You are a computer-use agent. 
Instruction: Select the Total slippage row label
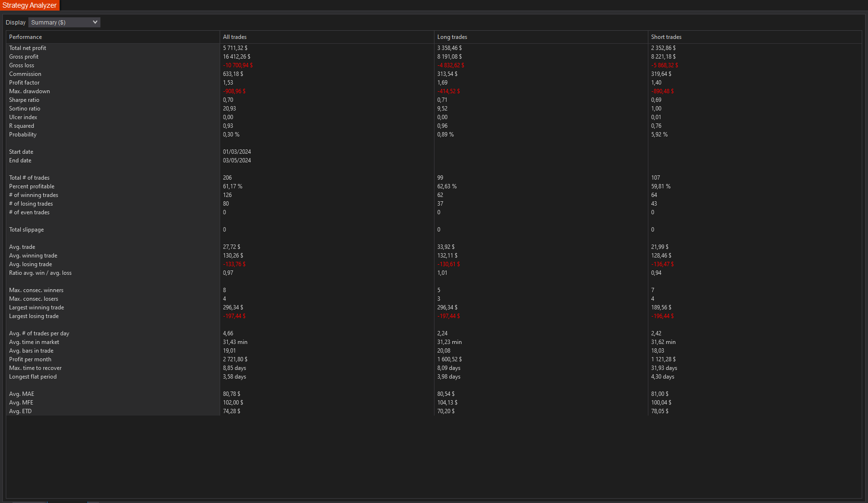[26, 230]
